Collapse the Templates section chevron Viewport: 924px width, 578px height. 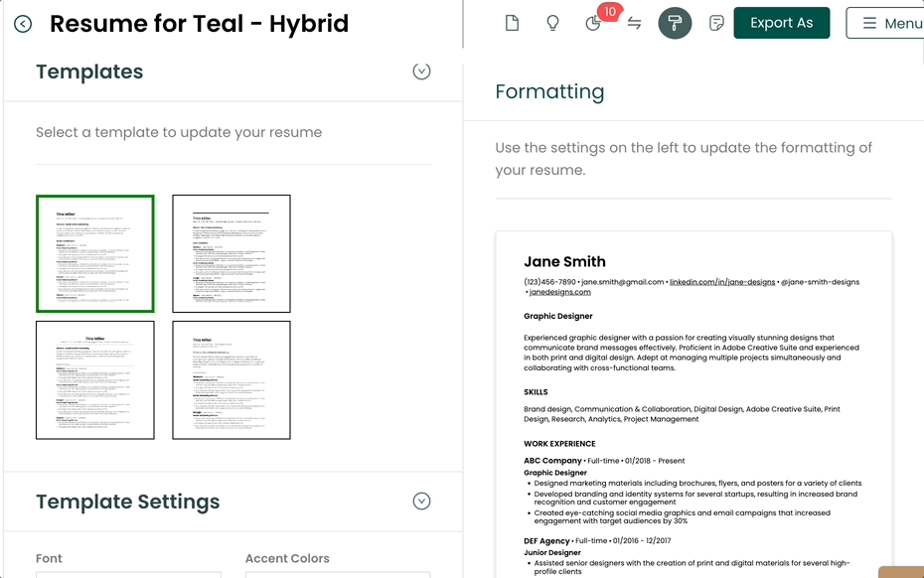421,71
